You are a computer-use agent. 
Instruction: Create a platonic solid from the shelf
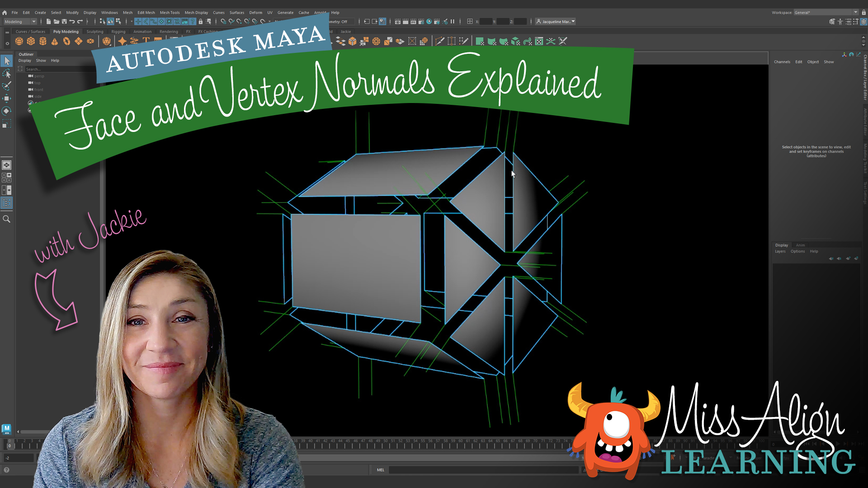107,41
